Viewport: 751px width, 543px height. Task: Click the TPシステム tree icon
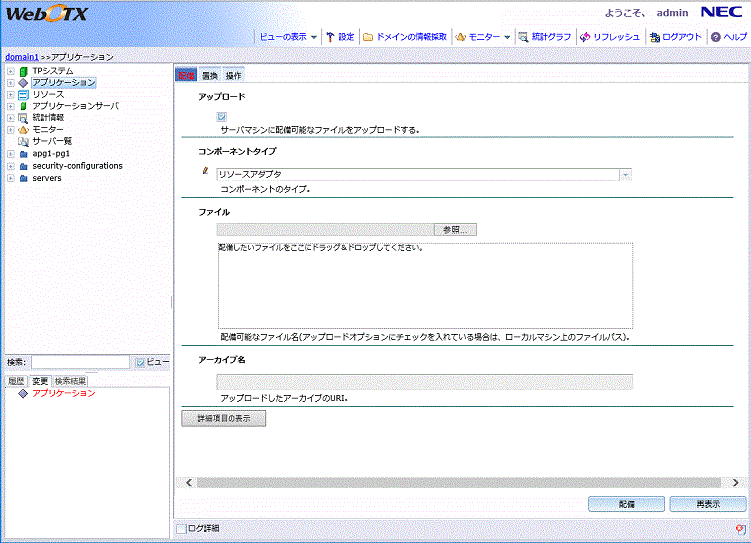coord(23,71)
